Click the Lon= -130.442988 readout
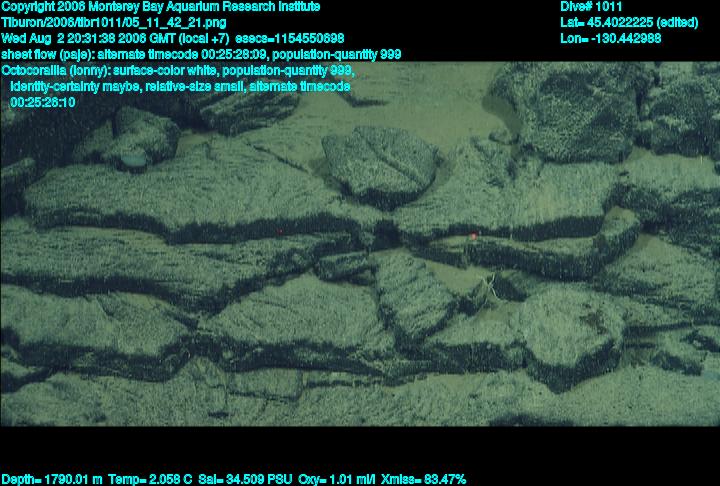The width and height of the screenshot is (720, 486). click(611, 38)
